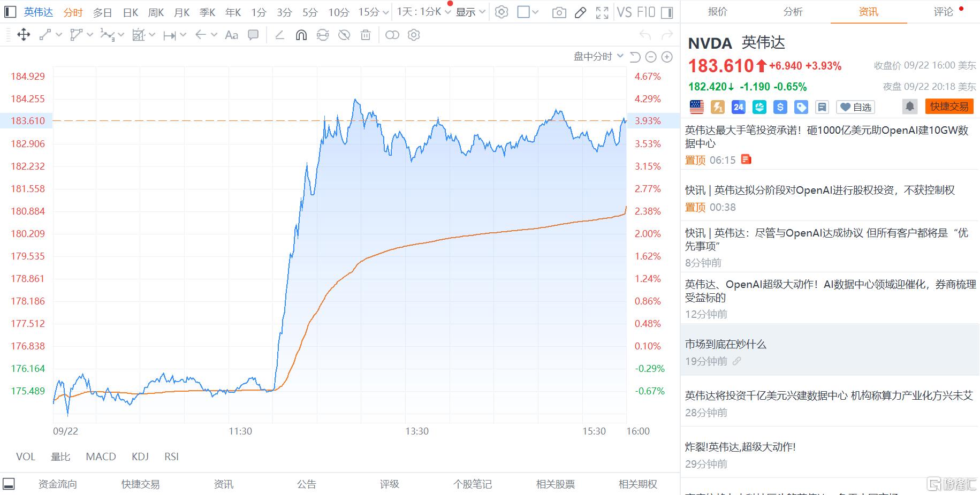This screenshot has height=495, width=980.
Task: Add NVDA to watchlist via 自选
Action: point(856,107)
